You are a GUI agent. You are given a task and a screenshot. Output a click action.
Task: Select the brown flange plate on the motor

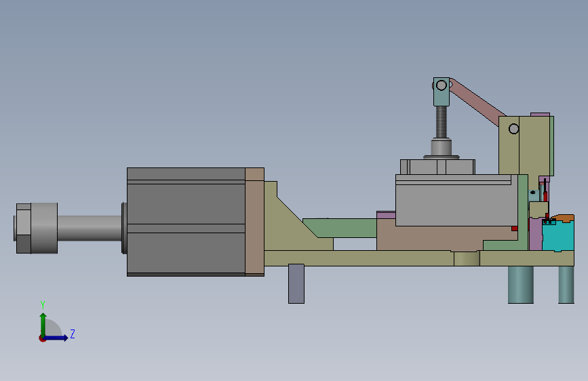254,222
